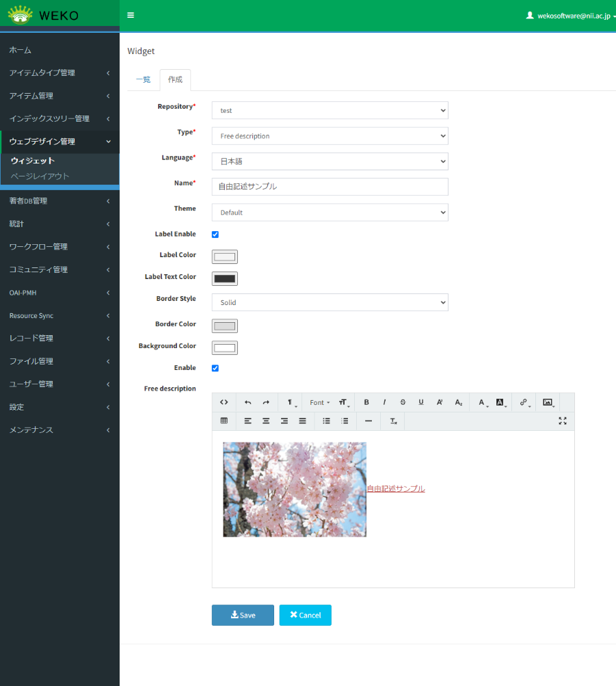Open the insert image tool
Screen dimensions: 616x686
(548, 402)
